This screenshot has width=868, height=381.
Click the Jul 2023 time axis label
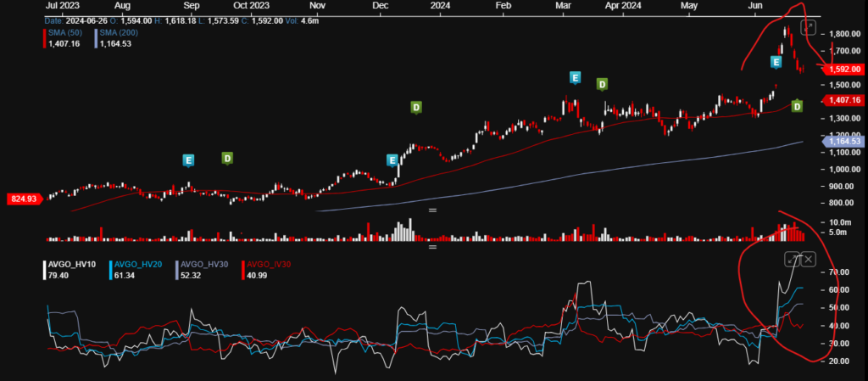tap(61, 6)
